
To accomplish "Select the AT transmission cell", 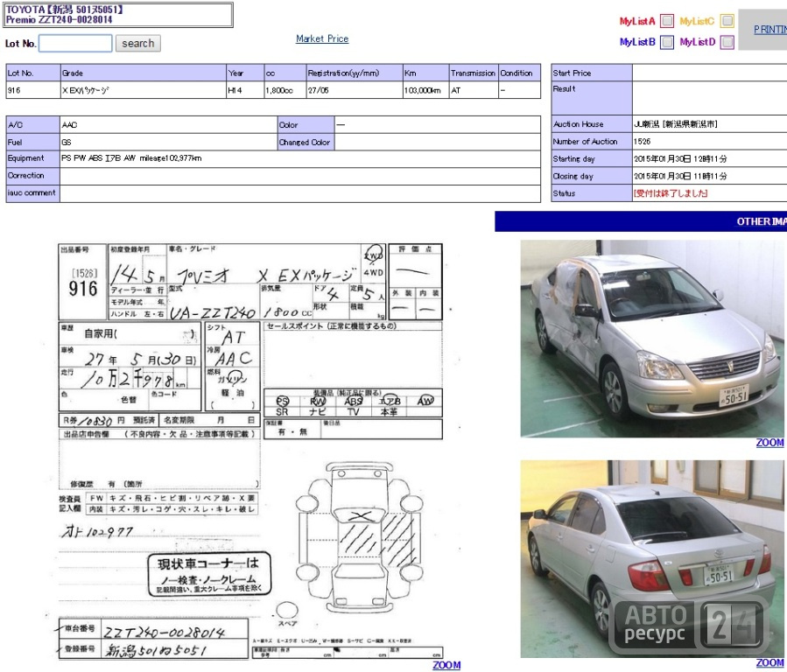I will (x=474, y=90).
